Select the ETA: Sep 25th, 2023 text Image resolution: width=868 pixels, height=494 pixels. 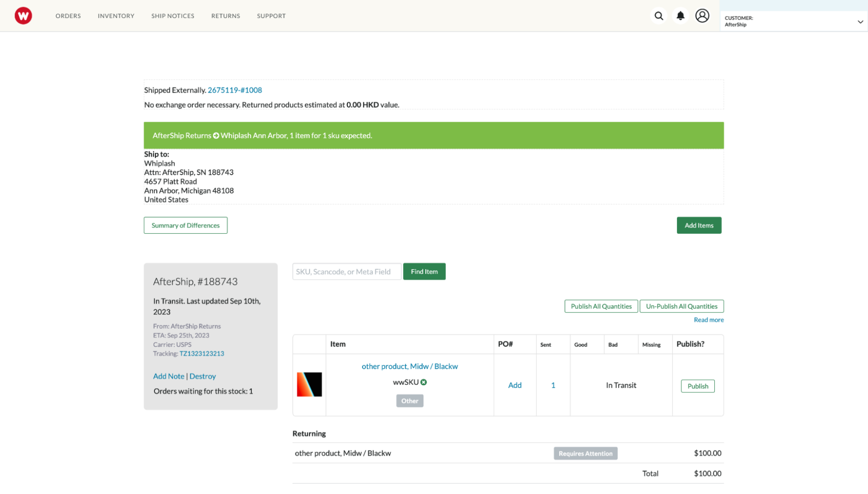coord(181,335)
